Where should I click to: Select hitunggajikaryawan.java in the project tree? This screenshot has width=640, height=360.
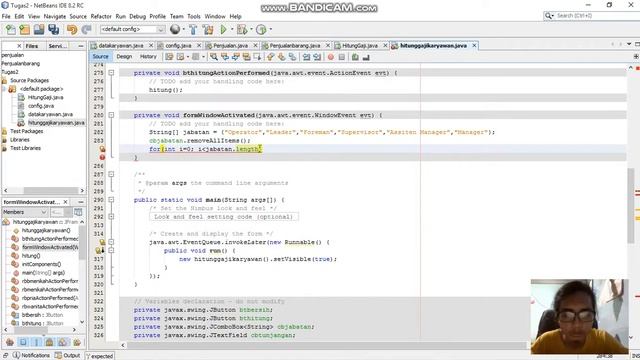tap(56, 123)
